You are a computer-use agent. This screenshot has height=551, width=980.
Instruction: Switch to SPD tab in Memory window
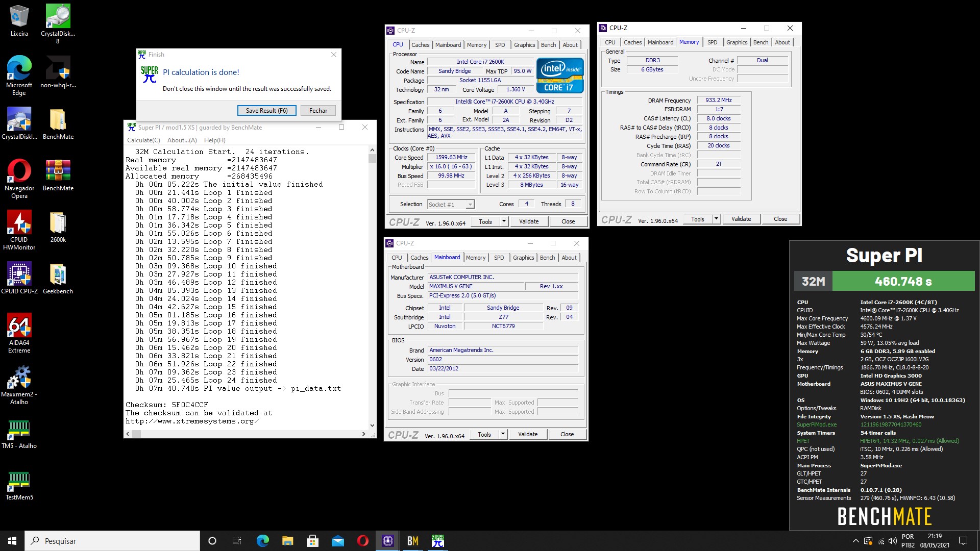click(712, 42)
